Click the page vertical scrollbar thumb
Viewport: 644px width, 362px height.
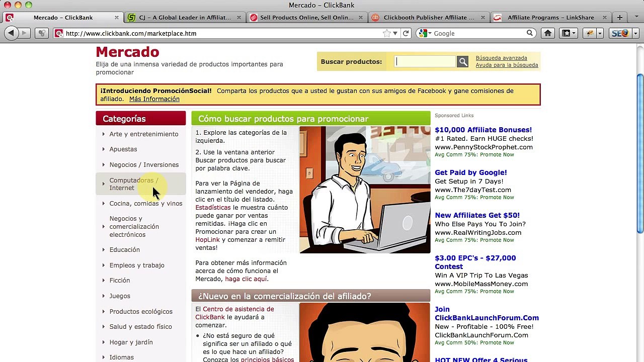tap(640, 153)
